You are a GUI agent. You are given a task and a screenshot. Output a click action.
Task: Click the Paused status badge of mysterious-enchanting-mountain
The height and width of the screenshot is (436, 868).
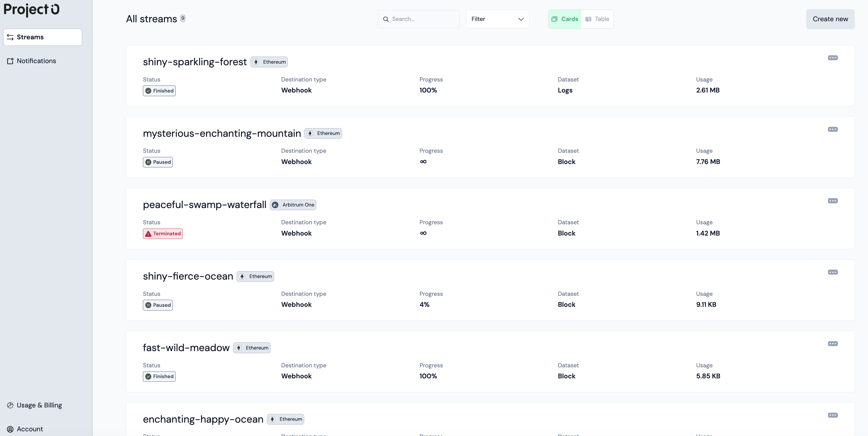pos(158,162)
